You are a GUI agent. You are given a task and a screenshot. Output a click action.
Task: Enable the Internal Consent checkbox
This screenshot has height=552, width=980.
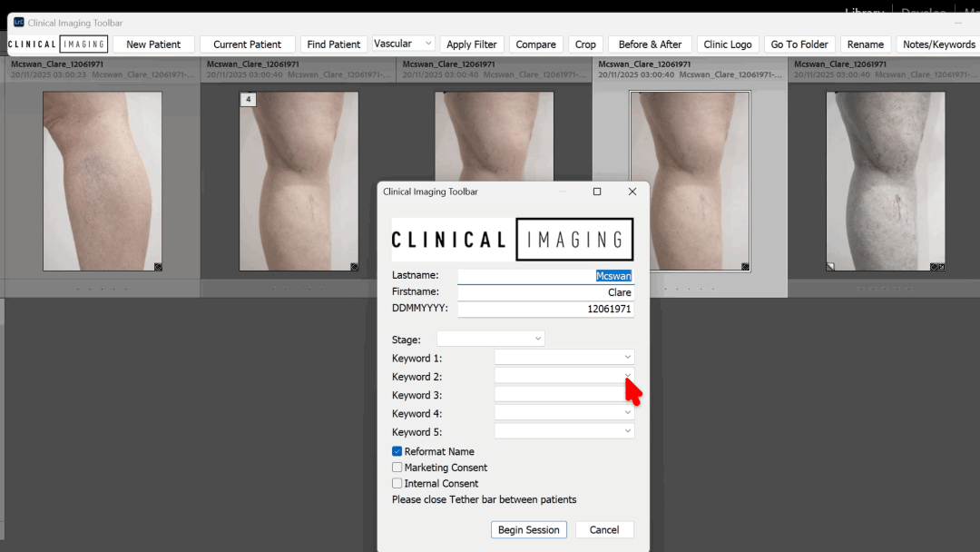pyautogui.click(x=397, y=483)
